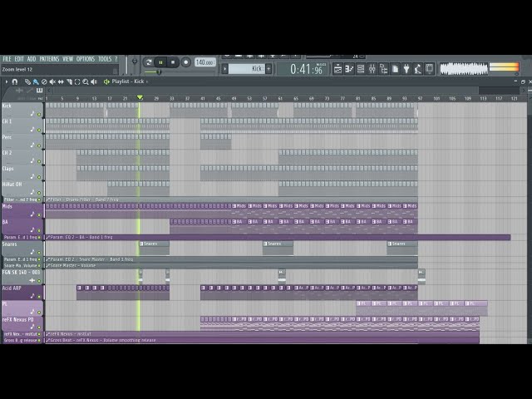532x399 pixels.
Task: Select the Playback speaker tool
Action: point(94,81)
